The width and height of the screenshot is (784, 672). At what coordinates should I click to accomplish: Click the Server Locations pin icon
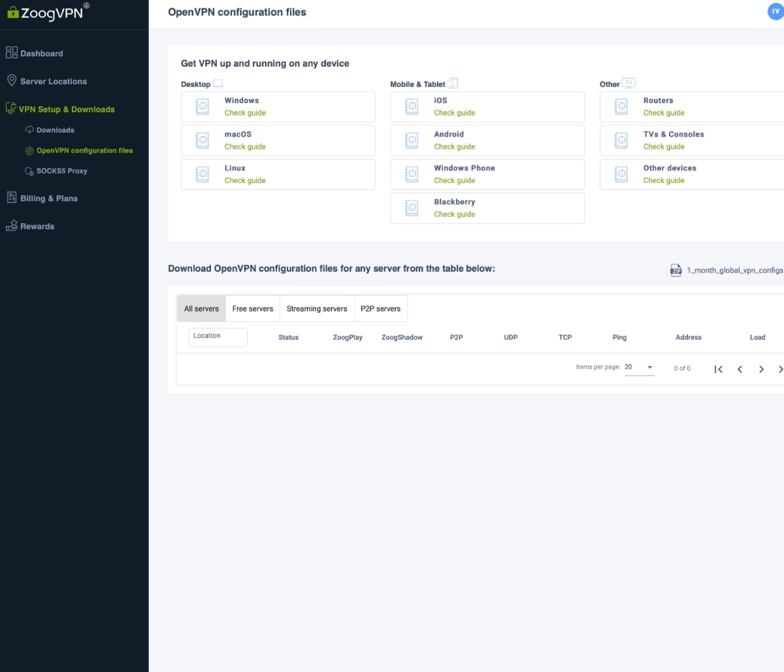point(12,80)
